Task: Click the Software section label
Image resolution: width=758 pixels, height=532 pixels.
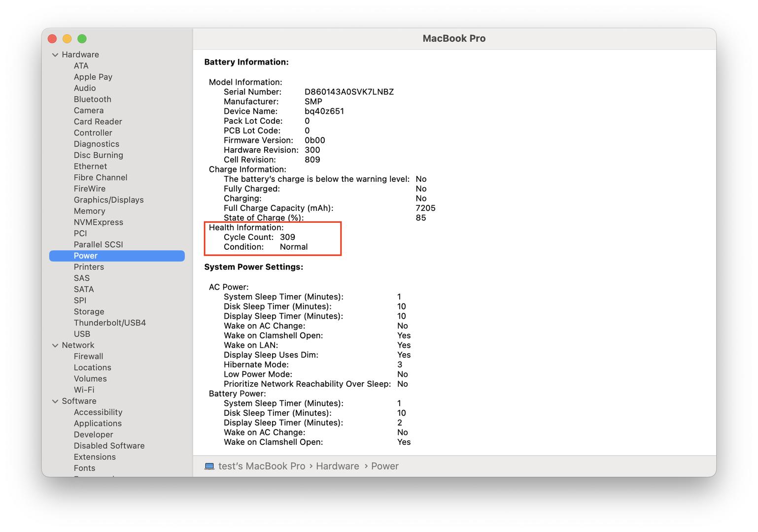Action: 79,401
